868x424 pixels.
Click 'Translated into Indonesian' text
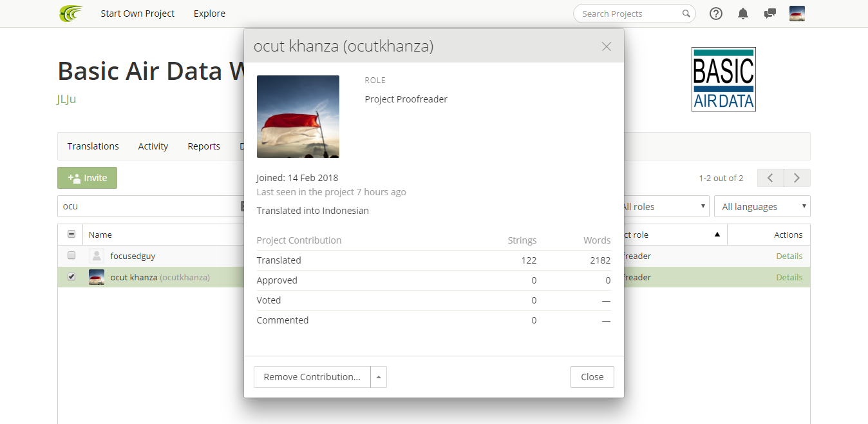(313, 211)
